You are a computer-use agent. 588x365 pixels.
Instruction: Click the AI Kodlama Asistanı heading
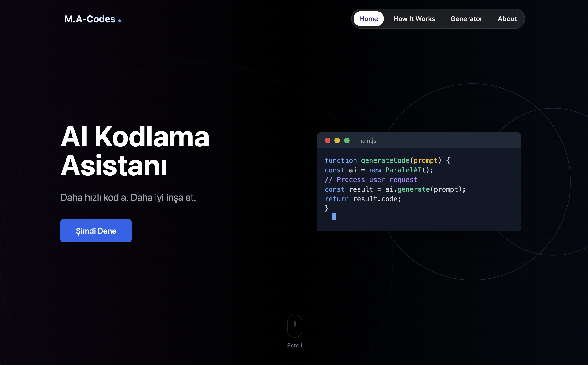tap(135, 151)
